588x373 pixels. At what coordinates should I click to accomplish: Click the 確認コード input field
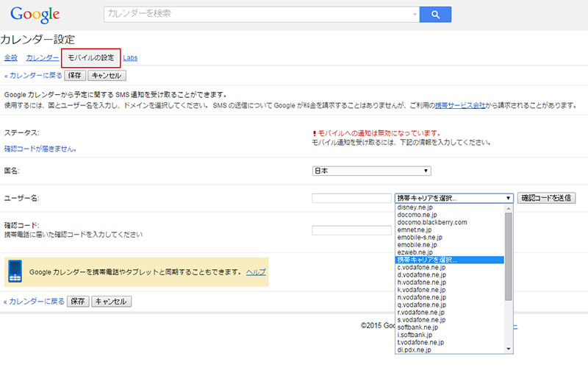click(x=351, y=230)
